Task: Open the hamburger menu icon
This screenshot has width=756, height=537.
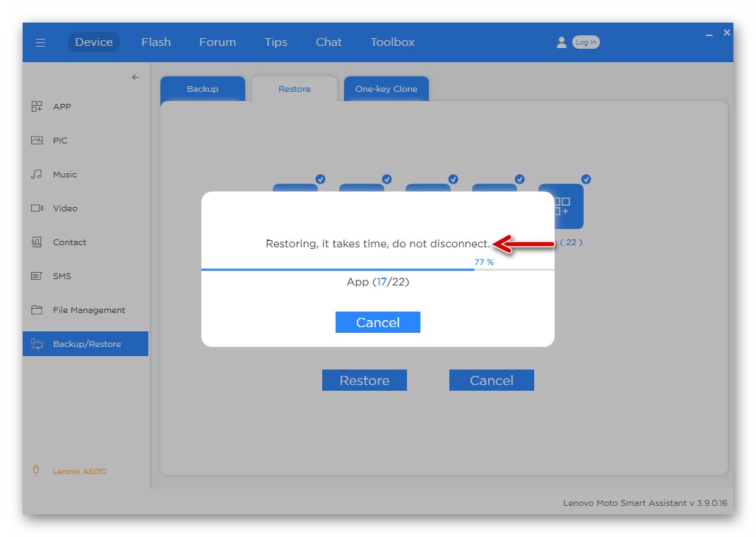Action: tap(40, 42)
